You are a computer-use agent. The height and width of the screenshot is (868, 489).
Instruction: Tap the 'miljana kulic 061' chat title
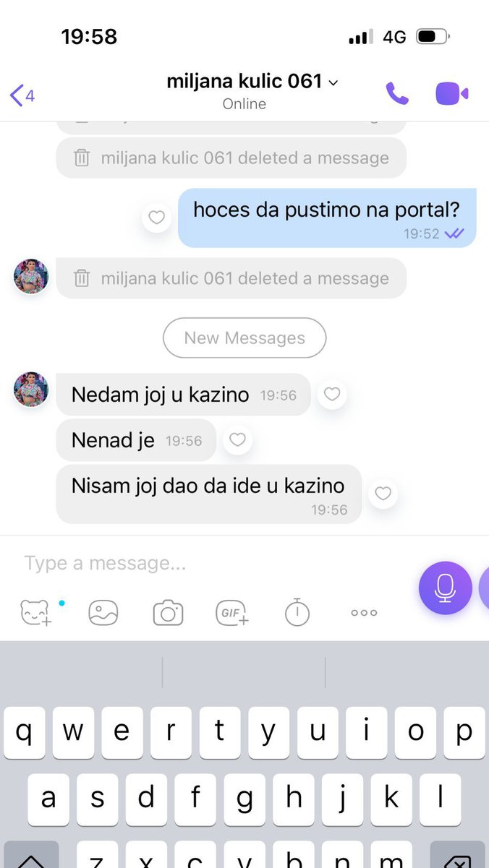[x=244, y=81]
